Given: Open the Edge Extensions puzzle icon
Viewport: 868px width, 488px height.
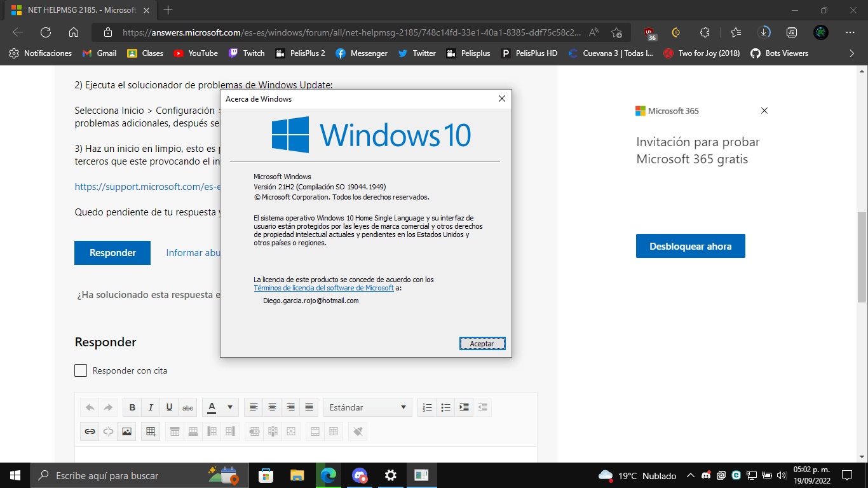Looking at the screenshot, I should pyautogui.click(x=705, y=32).
